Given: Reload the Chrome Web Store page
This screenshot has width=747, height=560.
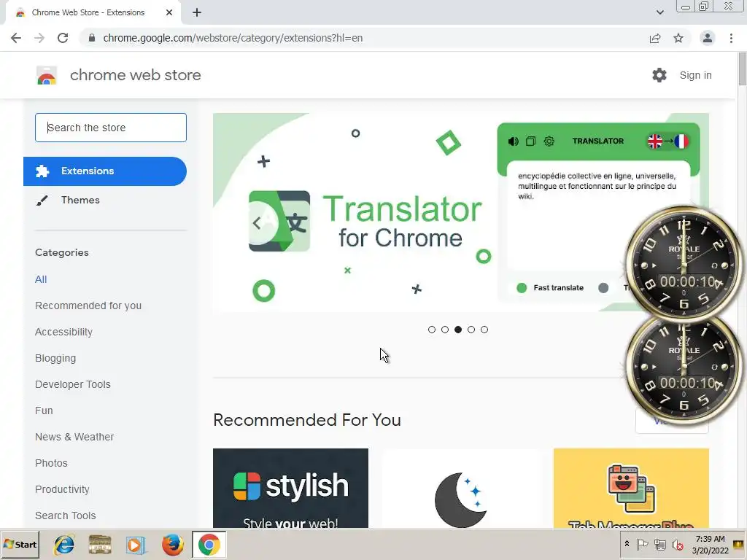Looking at the screenshot, I should (63, 38).
